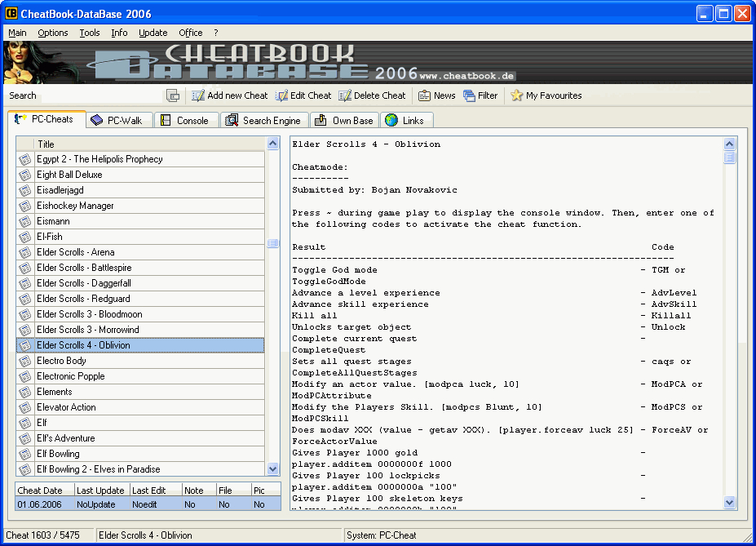The height and width of the screenshot is (546, 756).
Task: Click the cheat text scroll up arrow
Action: 729,144
